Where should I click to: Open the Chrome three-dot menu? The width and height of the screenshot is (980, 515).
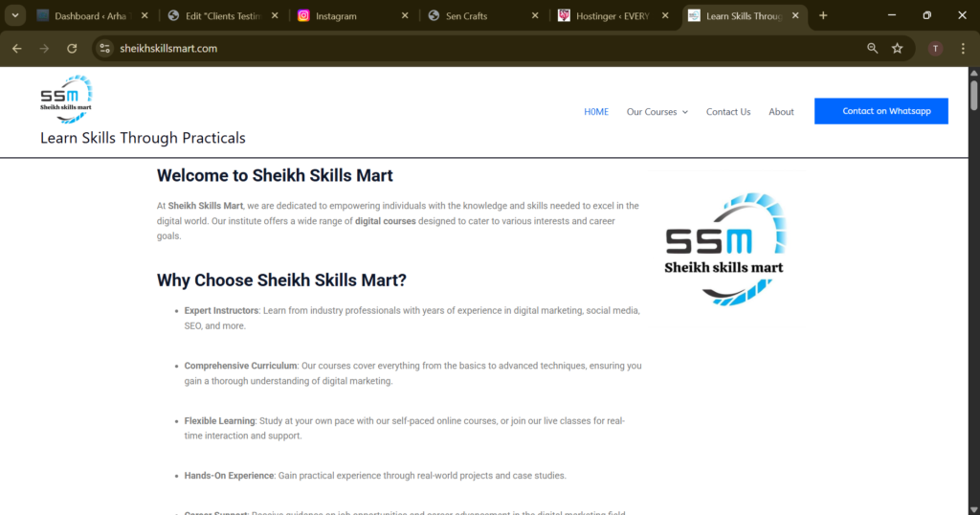click(x=963, y=48)
